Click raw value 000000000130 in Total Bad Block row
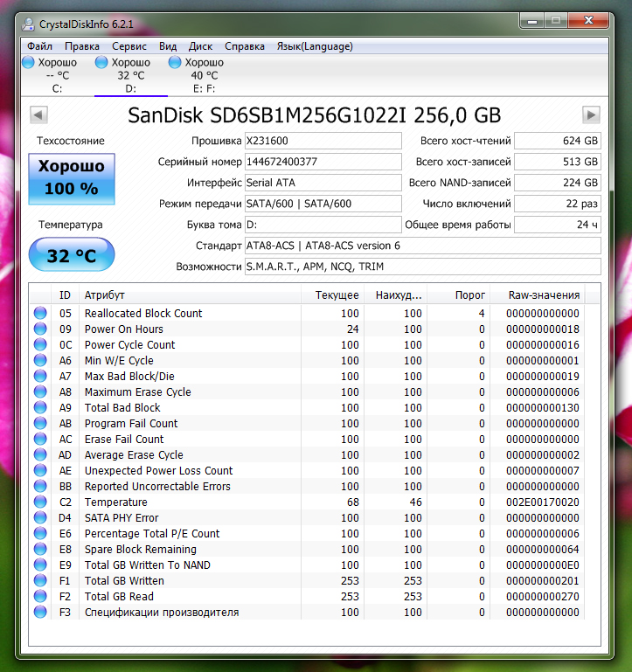The height and width of the screenshot is (672, 632). click(542, 407)
